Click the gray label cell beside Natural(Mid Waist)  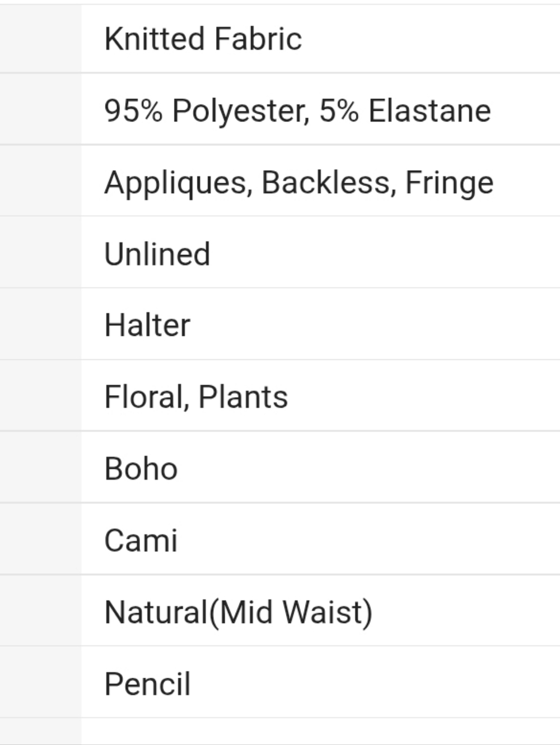click(40, 611)
